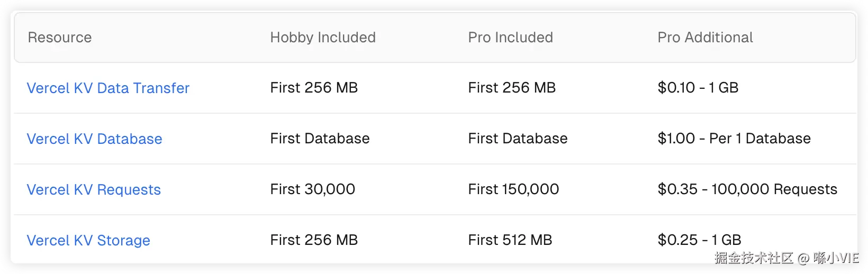Select Hobby First 256 MB Data Transfer cell

tap(314, 88)
